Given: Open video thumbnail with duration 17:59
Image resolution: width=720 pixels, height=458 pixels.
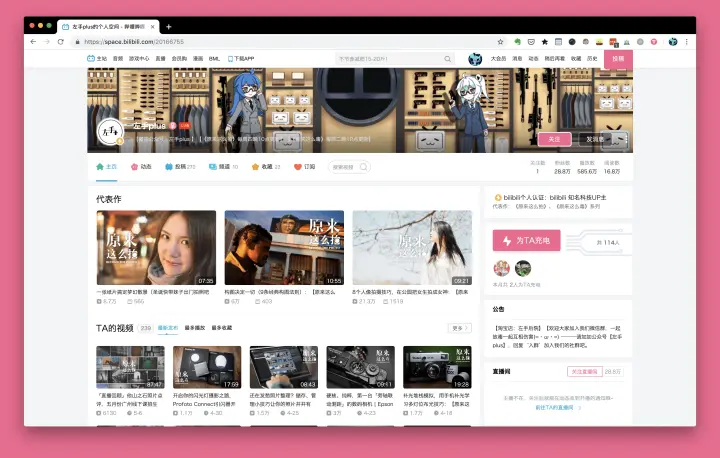Looking at the screenshot, I should pyautogui.click(x=207, y=367).
